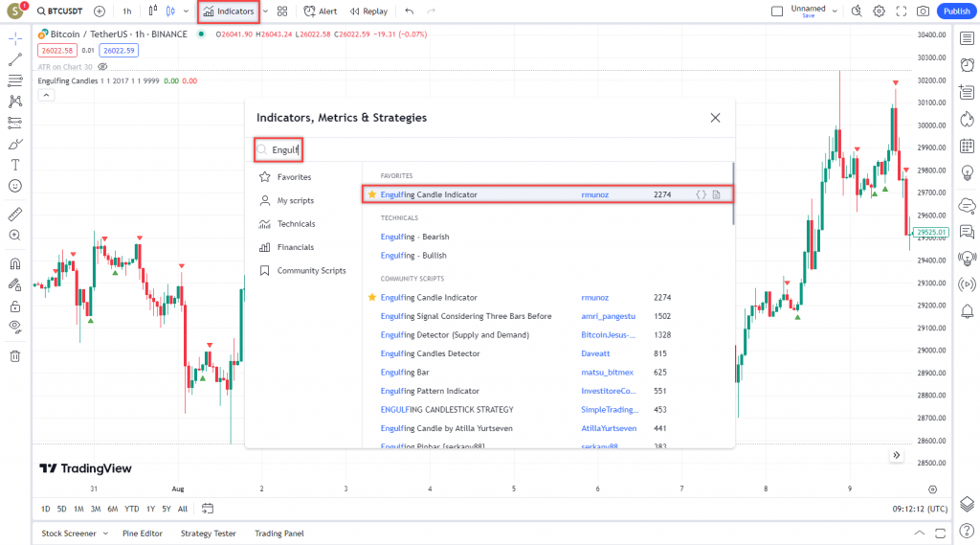Click the trash remove objects icon
The image size is (980, 545).
(15, 356)
